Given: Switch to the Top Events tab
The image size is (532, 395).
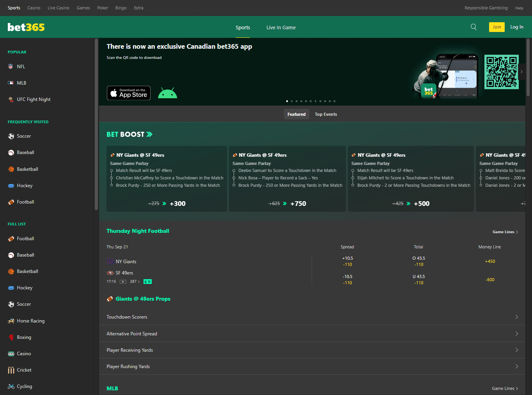Looking at the screenshot, I should [326, 114].
